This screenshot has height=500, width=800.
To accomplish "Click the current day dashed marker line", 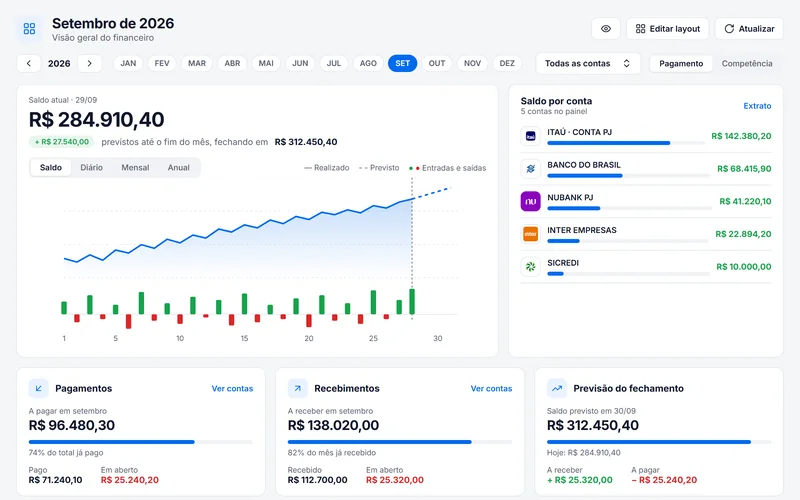I will click(x=412, y=248).
